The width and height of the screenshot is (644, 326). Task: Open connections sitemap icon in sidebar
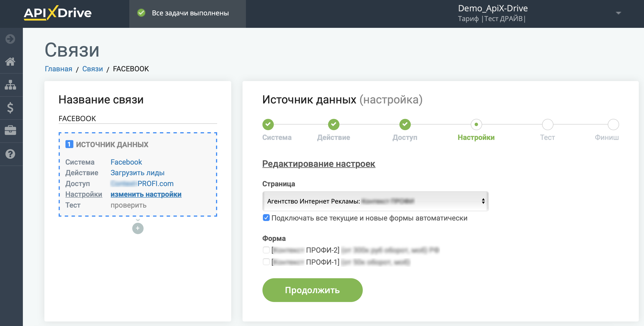coord(10,85)
